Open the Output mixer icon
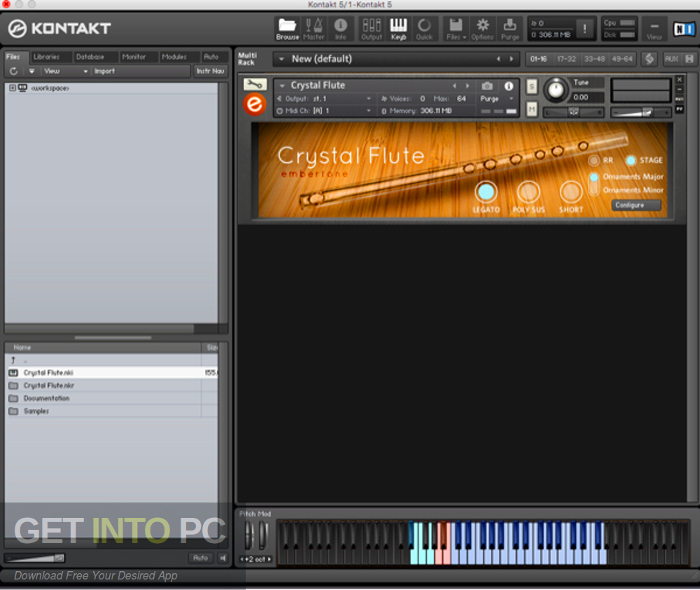This screenshot has height=590, width=700. pyautogui.click(x=372, y=29)
